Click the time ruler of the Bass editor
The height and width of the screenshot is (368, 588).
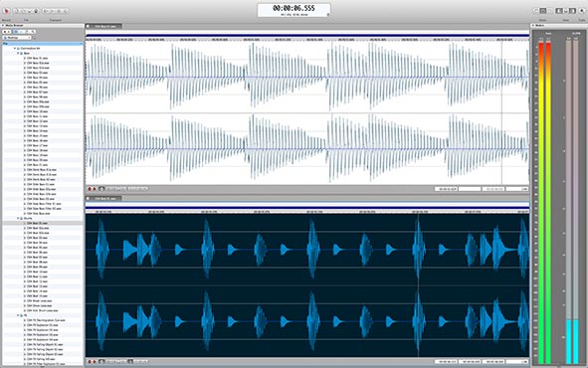pos(307,40)
